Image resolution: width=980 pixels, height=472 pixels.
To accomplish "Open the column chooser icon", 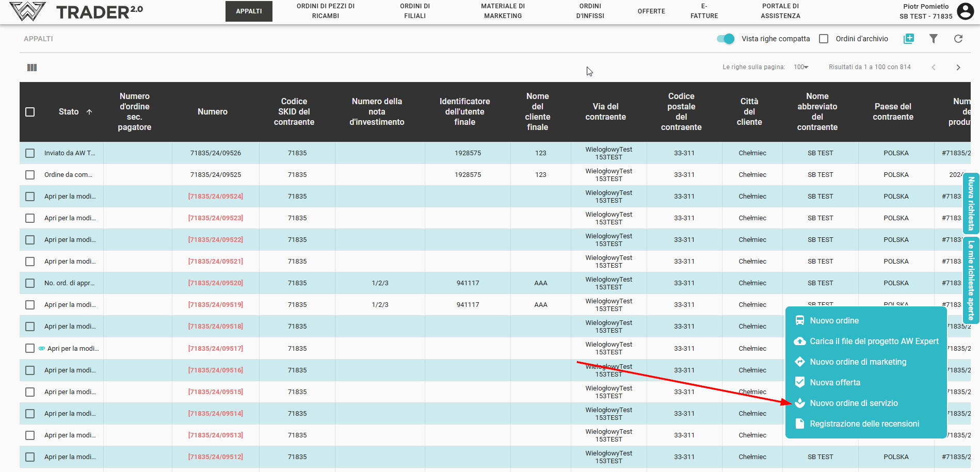I will coord(32,68).
